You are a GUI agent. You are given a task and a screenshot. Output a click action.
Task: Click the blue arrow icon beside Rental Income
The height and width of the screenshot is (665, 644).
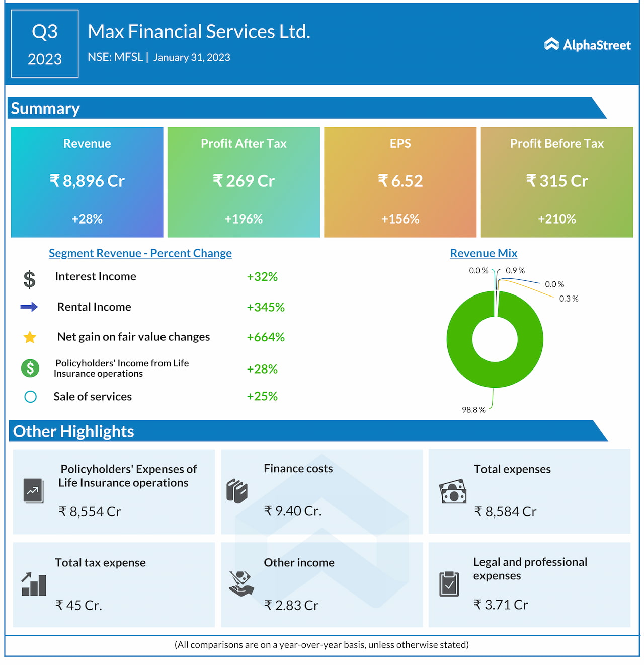pyautogui.click(x=29, y=307)
